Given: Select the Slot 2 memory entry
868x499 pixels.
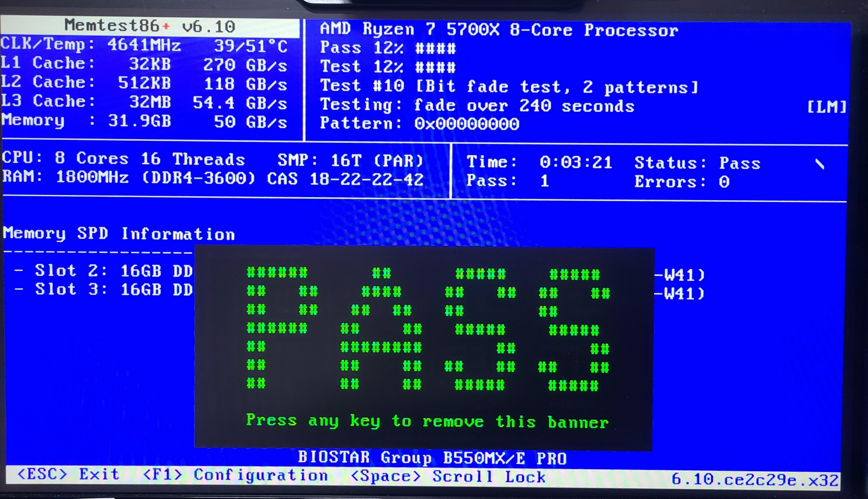Looking at the screenshot, I should [x=103, y=271].
